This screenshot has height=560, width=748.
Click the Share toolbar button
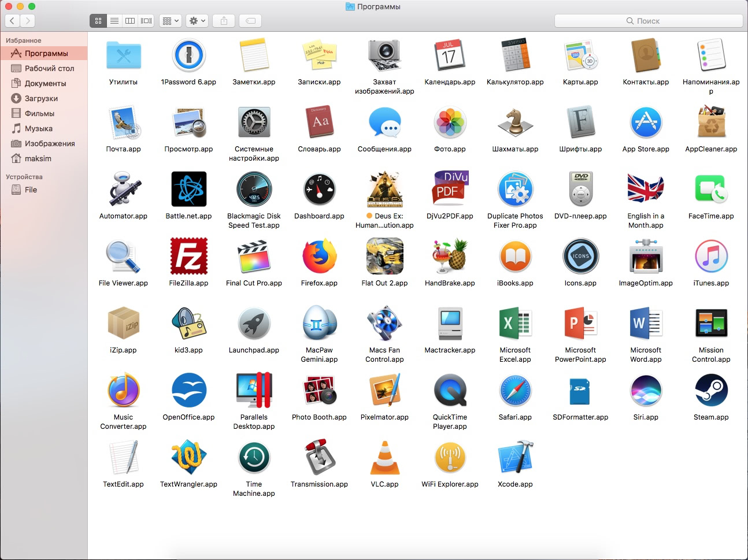click(x=224, y=21)
